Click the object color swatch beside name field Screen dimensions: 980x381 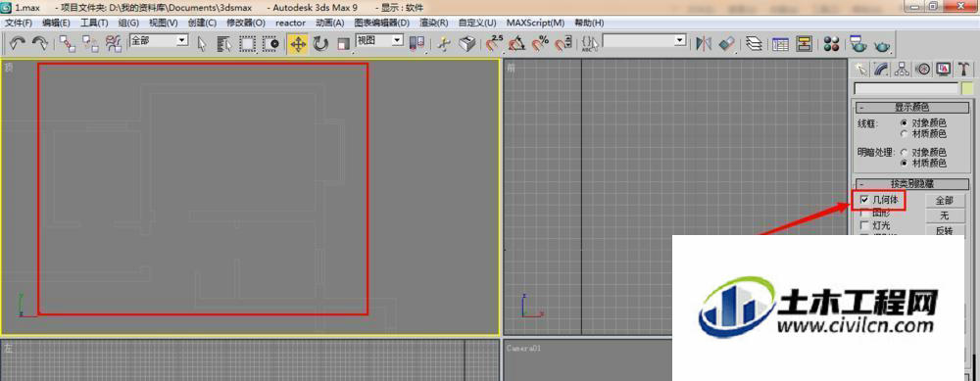(x=967, y=89)
